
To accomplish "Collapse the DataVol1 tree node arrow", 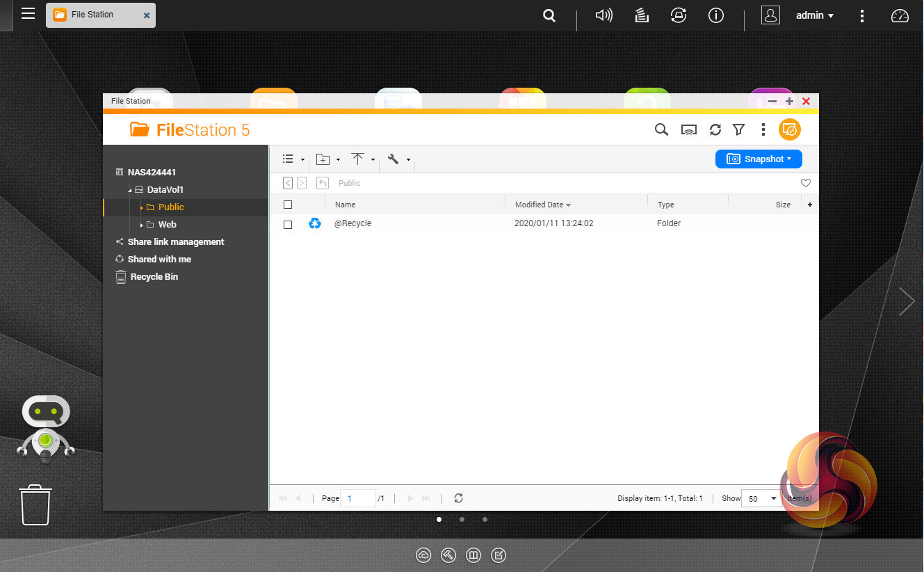I will tap(130, 190).
